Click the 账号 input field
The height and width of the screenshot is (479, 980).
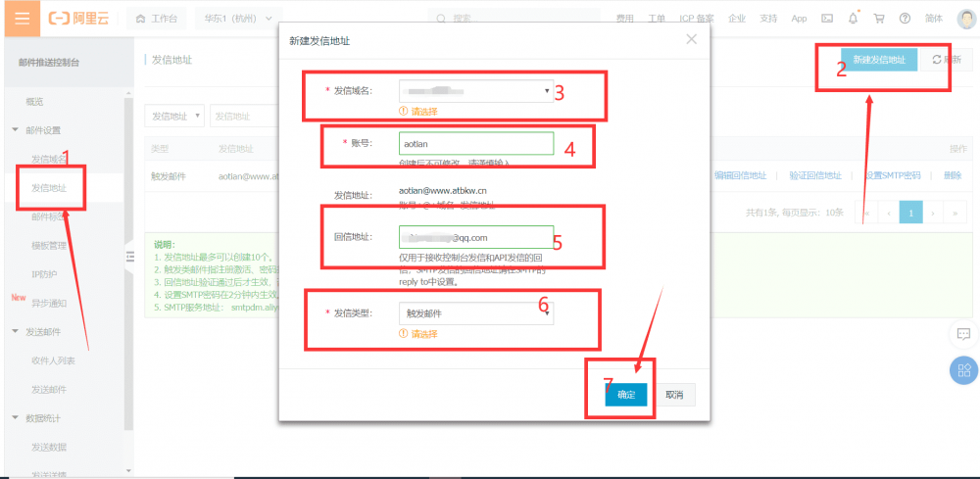click(476, 144)
